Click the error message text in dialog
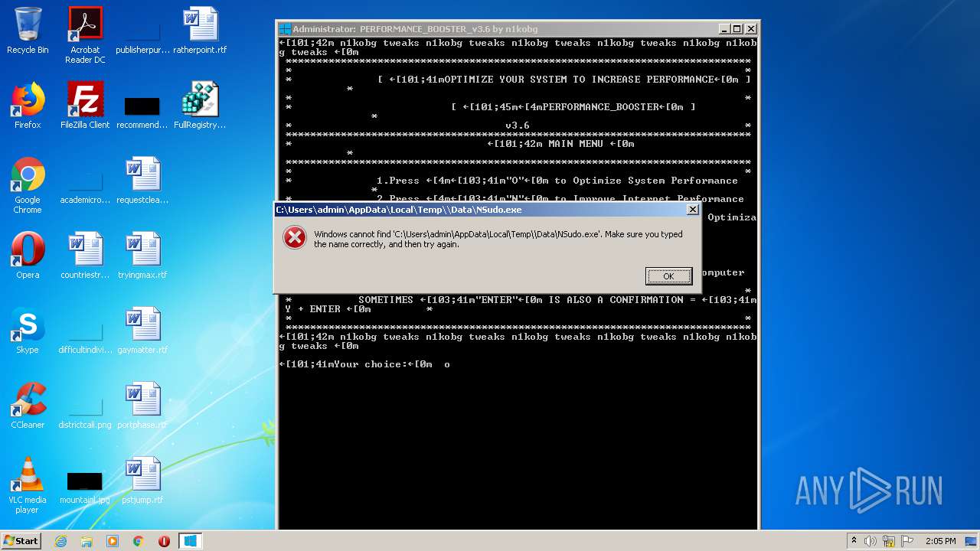 pos(498,239)
